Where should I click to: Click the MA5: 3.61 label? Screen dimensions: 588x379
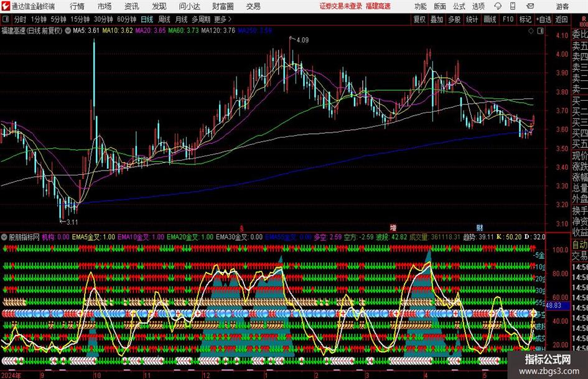86,30
